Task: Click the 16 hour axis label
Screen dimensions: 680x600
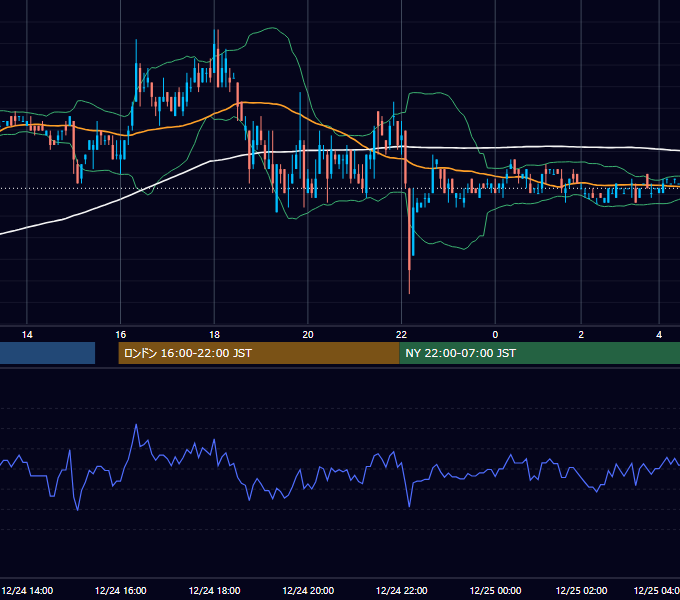Action: 121,335
